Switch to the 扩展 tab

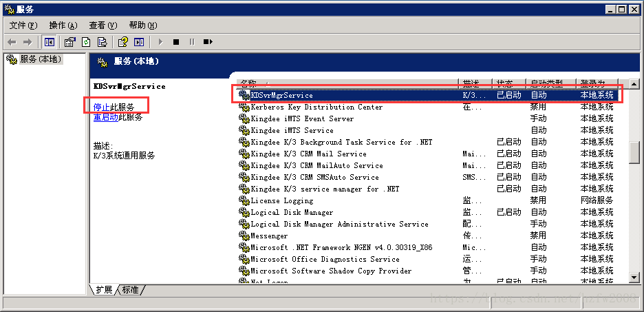point(104,290)
